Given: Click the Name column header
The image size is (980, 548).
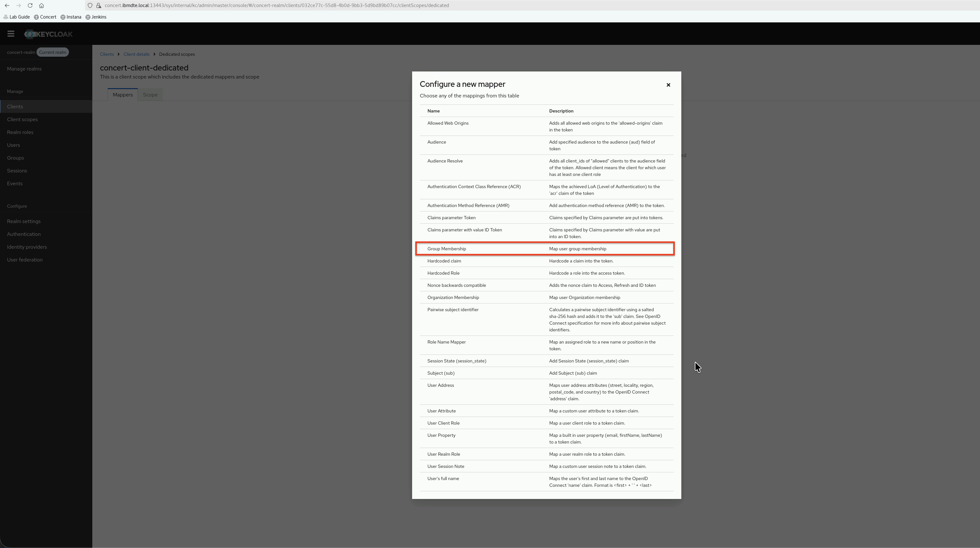Looking at the screenshot, I should [x=433, y=111].
